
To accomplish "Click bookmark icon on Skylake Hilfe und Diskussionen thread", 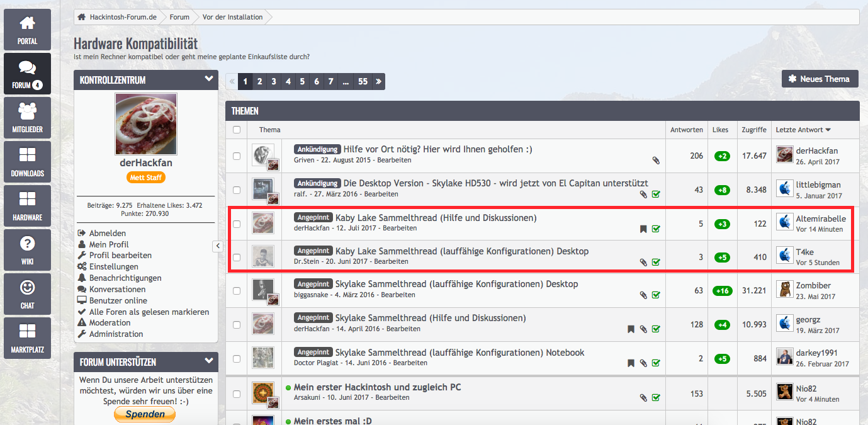I will [x=631, y=329].
